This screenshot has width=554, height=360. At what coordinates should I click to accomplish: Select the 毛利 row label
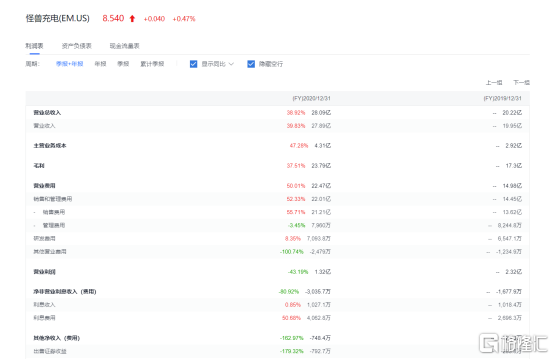(39, 166)
